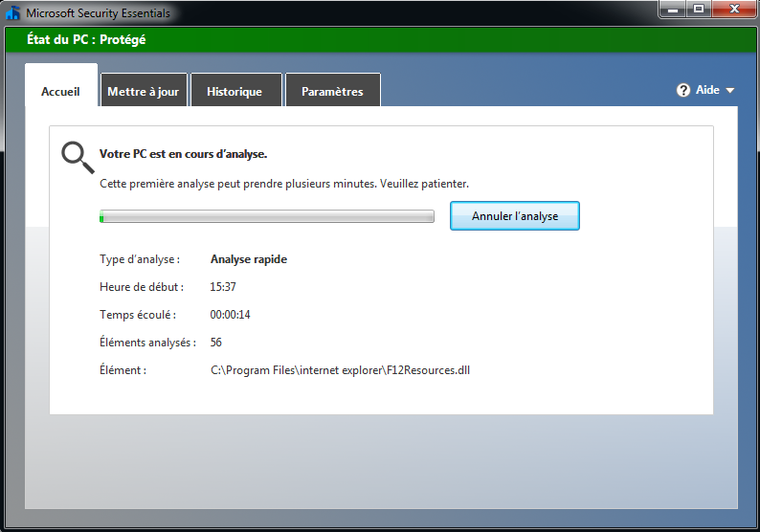Click the Microsoft Security Essentials title bar icon
This screenshot has height=532, width=760.
point(12,13)
